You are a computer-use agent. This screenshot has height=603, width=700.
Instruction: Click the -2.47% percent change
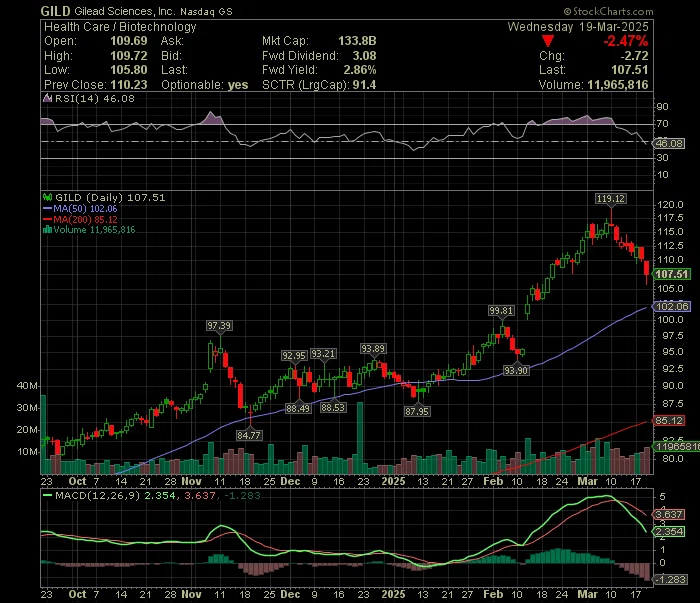pos(625,41)
